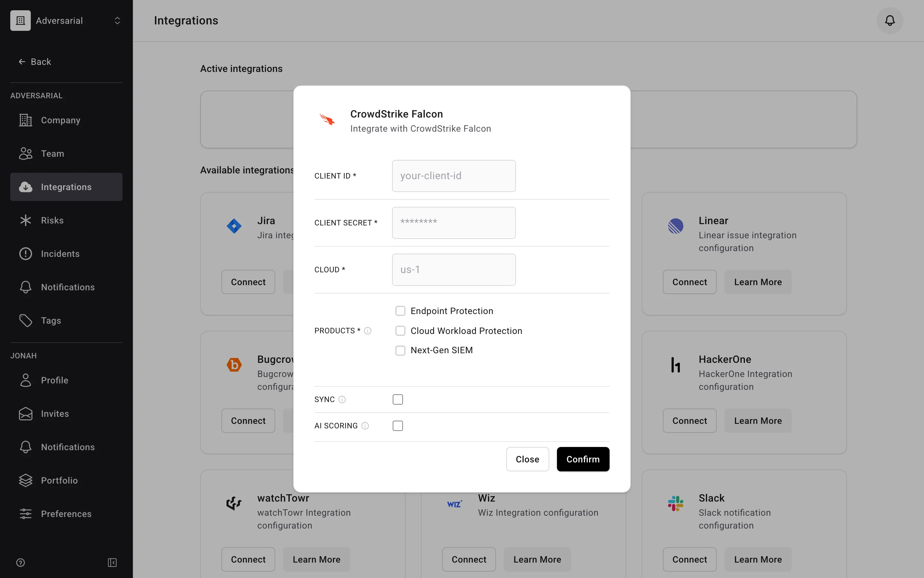This screenshot has height=578, width=924.
Task: Open Notifications under the Adversarial section
Action: (x=66, y=287)
